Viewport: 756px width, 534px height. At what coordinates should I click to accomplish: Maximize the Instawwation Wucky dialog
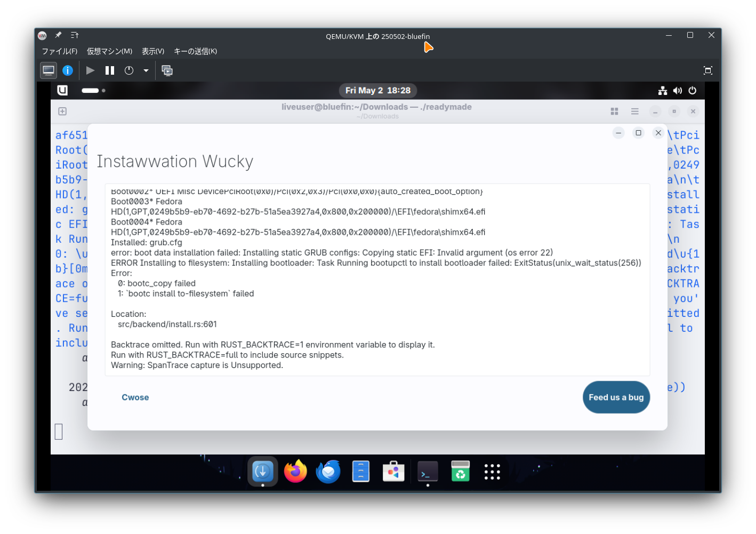click(x=638, y=133)
